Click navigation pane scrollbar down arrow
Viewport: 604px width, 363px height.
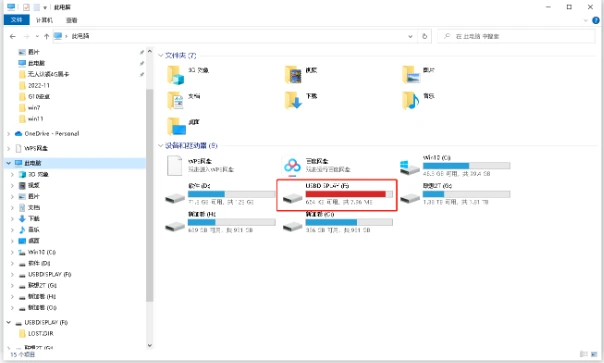click(149, 345)
